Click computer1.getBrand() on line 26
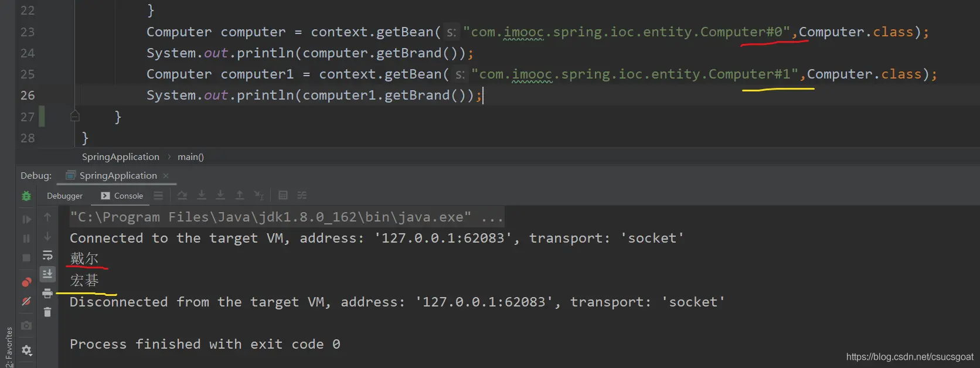Screen dimensions: 980x368 coord(384,96)
